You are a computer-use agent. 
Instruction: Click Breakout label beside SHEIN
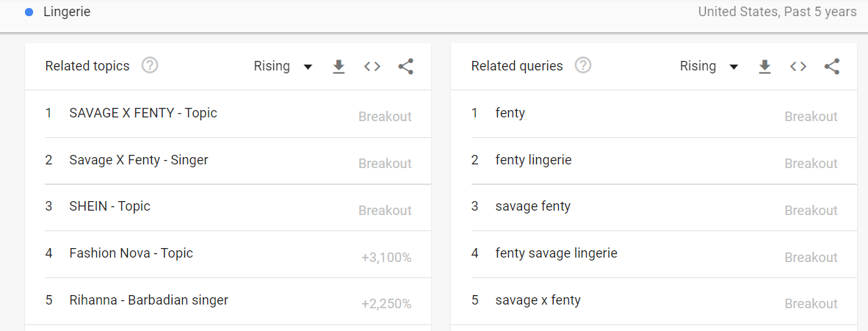tap(386, 211)
